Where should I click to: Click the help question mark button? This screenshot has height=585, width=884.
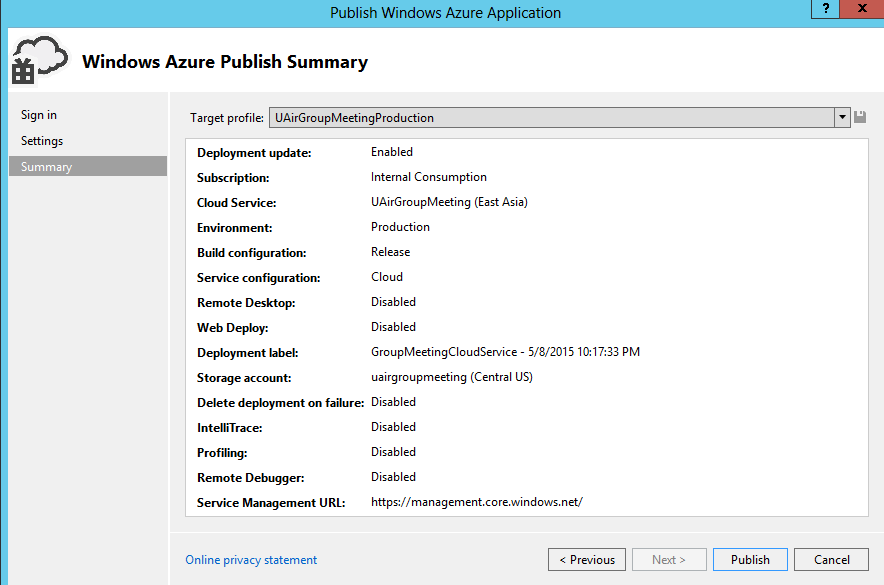pyautogui.click(x=825, y=9)
